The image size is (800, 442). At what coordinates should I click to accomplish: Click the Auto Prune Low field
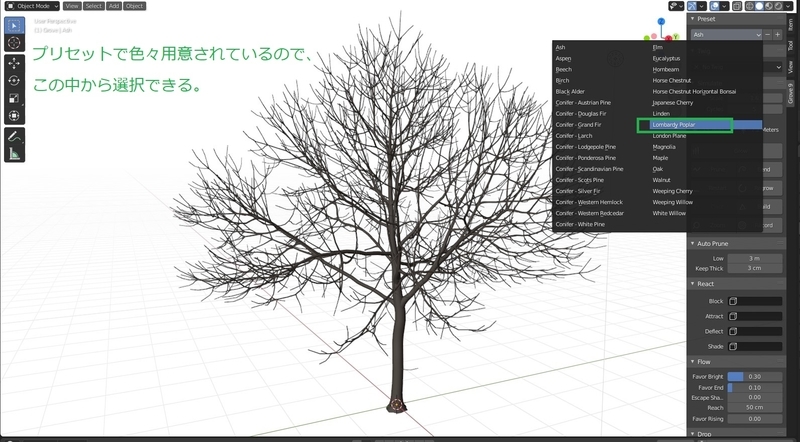click(x=755, y=258)
